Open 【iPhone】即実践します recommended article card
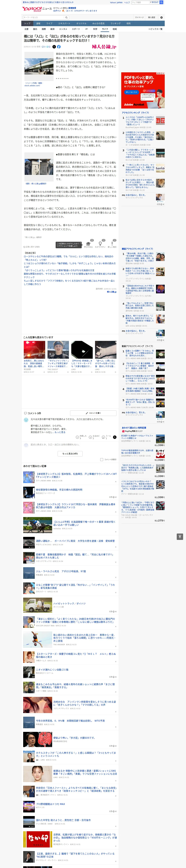This screenshot has width=186, height=868. 82,357
